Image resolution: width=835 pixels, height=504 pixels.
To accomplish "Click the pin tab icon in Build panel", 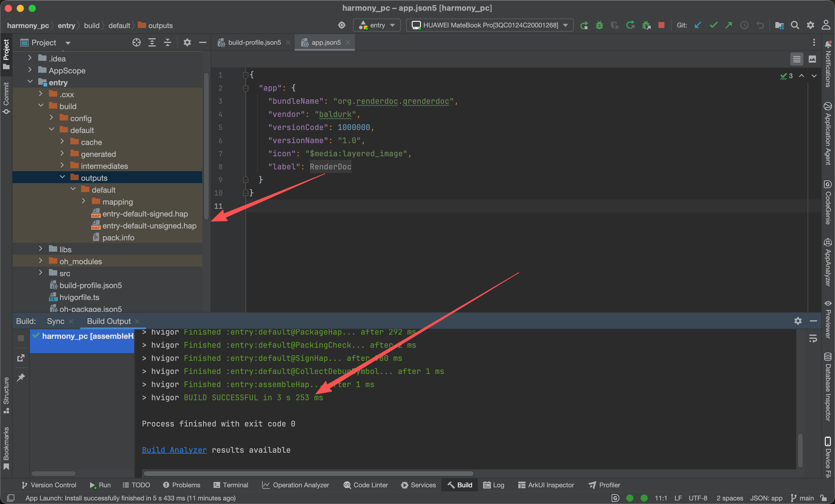I will tap(21, 377).
